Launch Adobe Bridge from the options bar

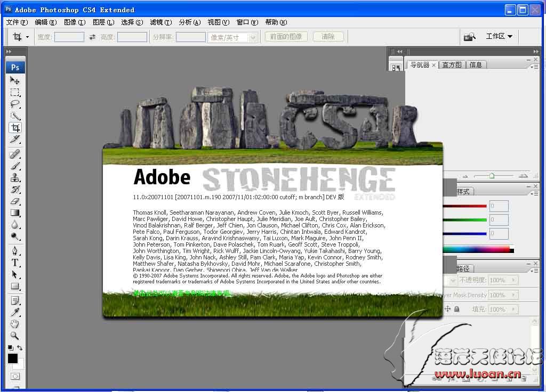click(x=469, y=37)
